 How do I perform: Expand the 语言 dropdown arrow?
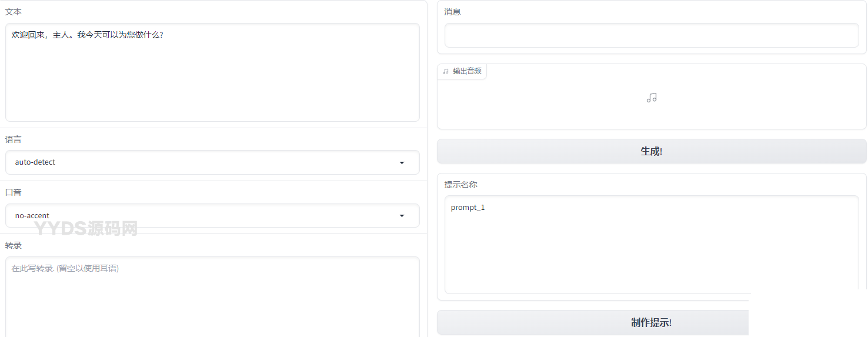click(402, 162)
